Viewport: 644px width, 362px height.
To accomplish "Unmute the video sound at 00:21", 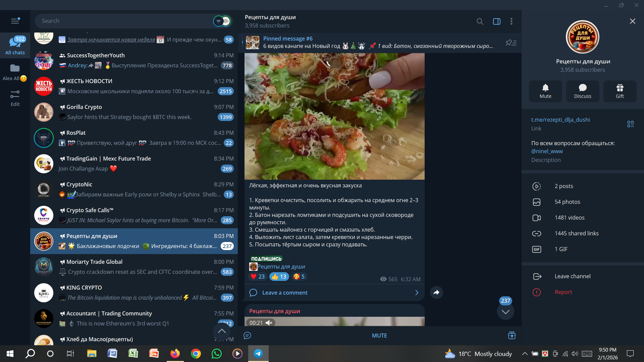I will pyautogui.click(x=269, y=322).
